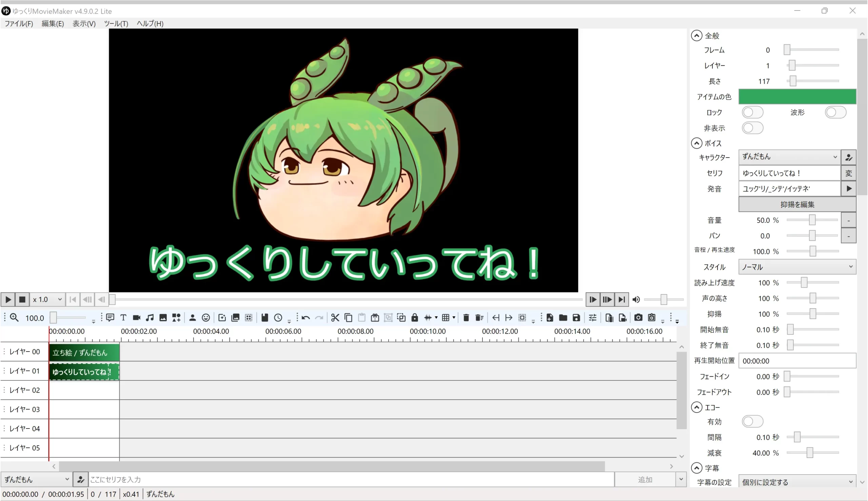Collapse the 全般 section
Screen dimensions: 868x501
pos(696,36)
